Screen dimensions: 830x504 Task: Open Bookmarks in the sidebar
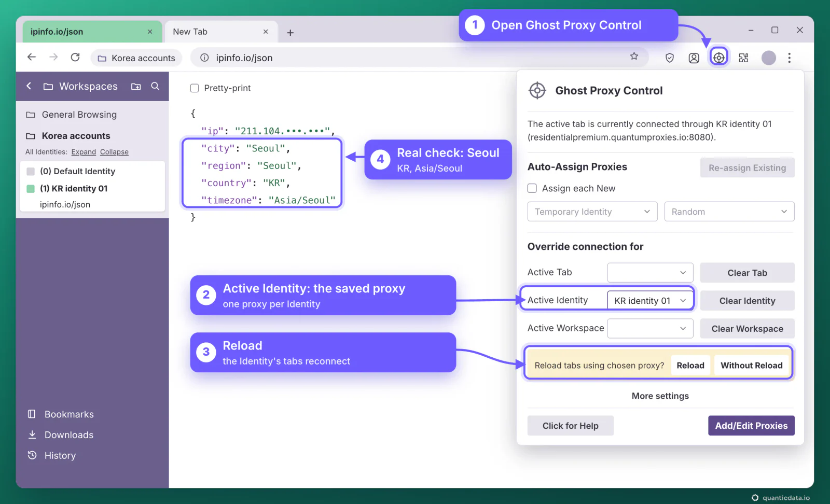pyautogui.click(x=61, y=414)
